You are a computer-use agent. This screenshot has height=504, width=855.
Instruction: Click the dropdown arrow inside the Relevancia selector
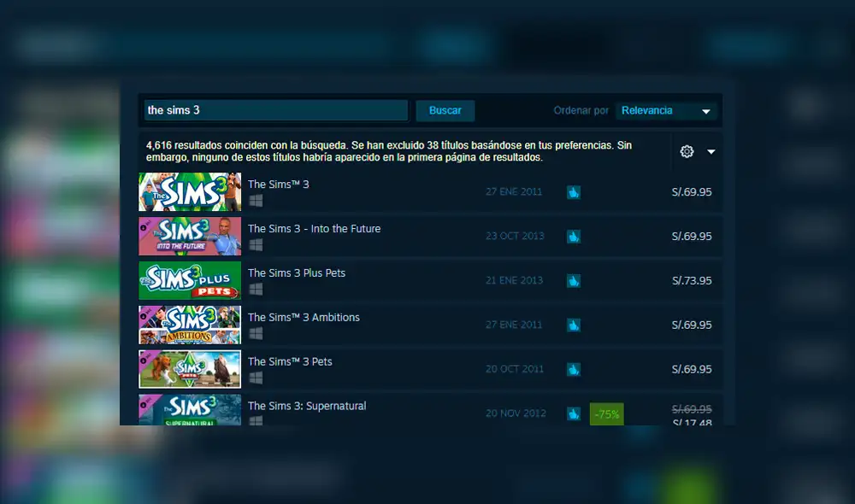(706, 110)
